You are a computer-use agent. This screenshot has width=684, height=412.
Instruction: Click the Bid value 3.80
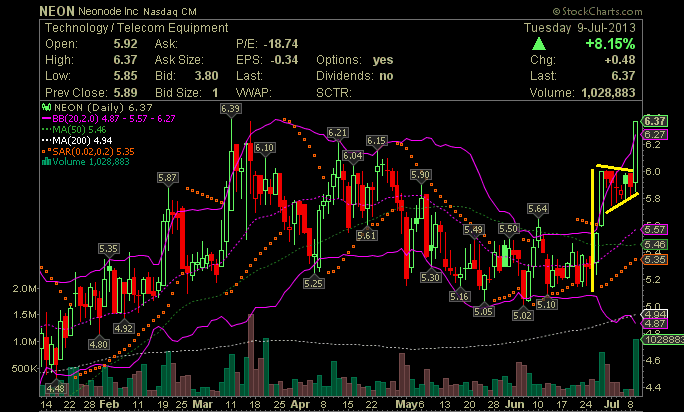point(206,76)
